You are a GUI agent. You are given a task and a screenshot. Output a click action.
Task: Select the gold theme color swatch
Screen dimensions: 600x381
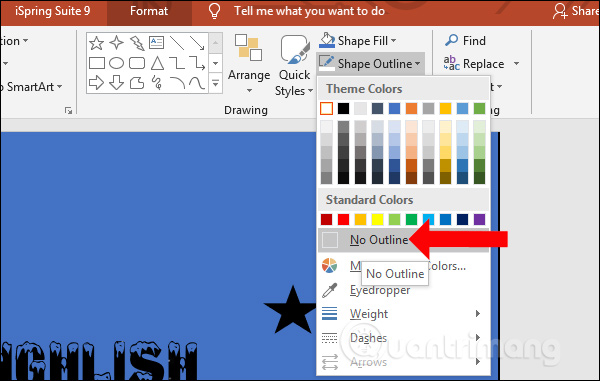[x=445, y=109]
